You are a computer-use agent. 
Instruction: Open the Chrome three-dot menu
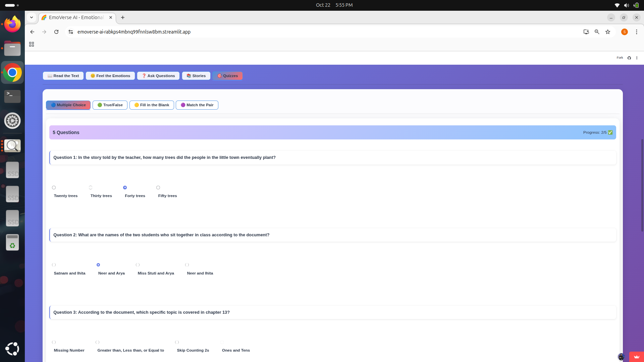tap(636, 32)
